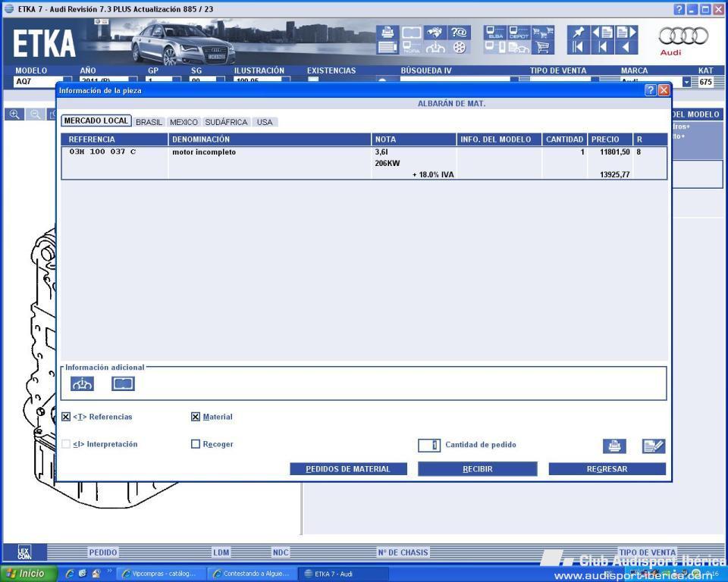Go to next page document icon
The image size is (728, 582).
[626, 33]
